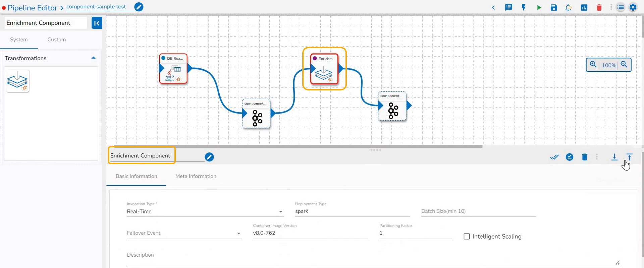Screen dimensions: 644x268
Task: Edit the component name with the blue pencil
Action: 209,157
